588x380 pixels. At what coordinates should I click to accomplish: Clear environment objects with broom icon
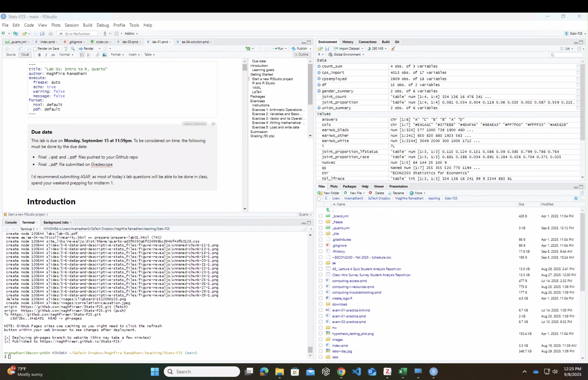(x=393, y=48)
